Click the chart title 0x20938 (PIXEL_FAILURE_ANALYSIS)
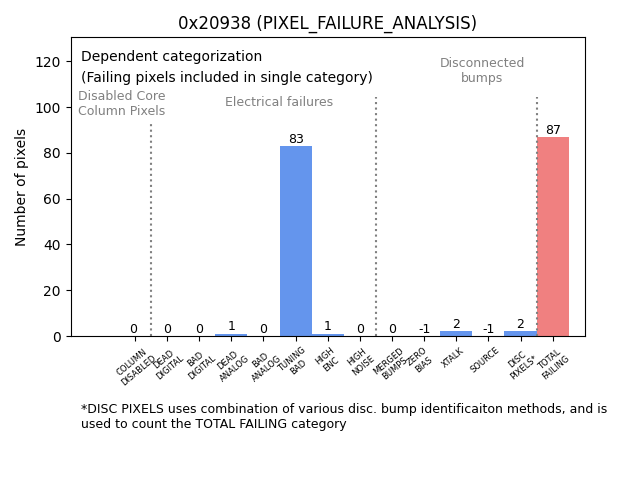This screenshot has width=640, height=480. [x=327, y=23]
